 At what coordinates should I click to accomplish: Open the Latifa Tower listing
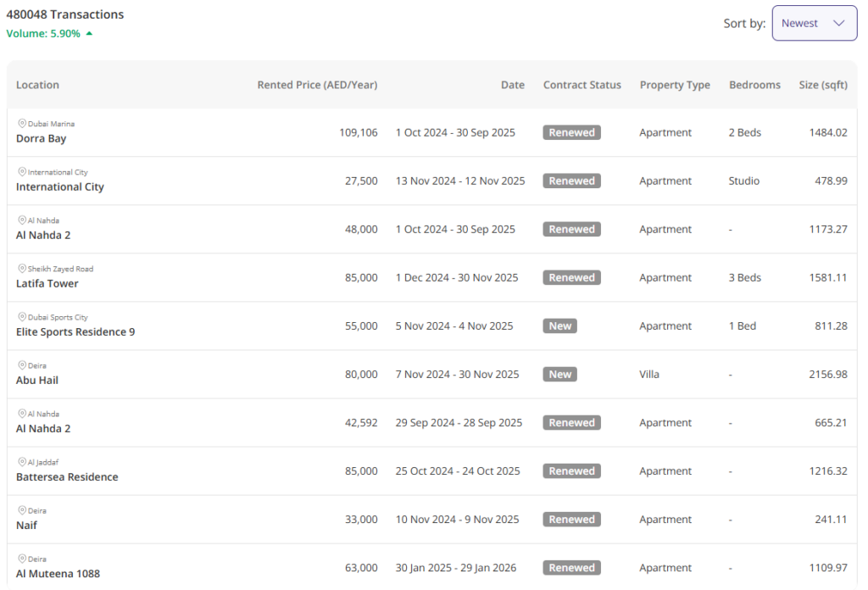(x=47, y=284)
